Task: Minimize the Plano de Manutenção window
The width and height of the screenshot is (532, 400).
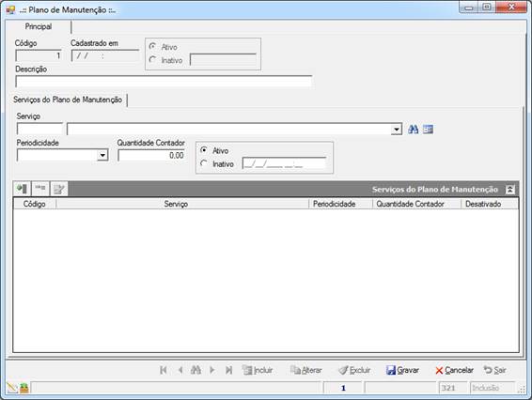Action: tap(469, 7)
